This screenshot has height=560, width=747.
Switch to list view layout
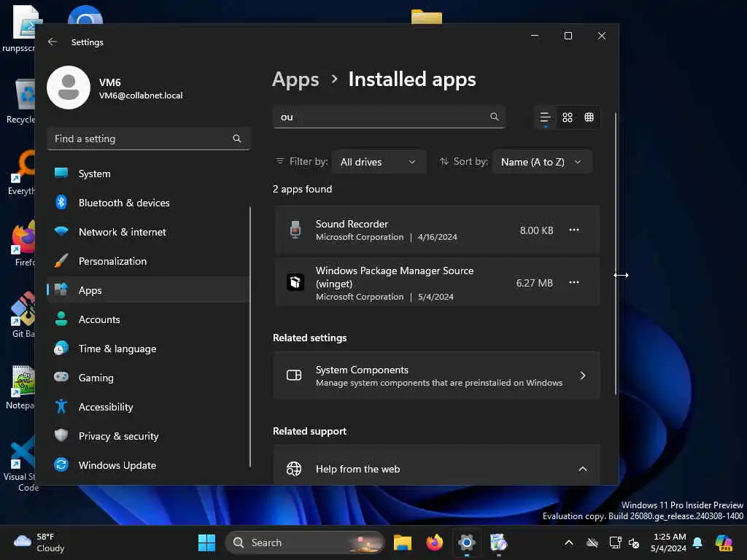point(545,117)
